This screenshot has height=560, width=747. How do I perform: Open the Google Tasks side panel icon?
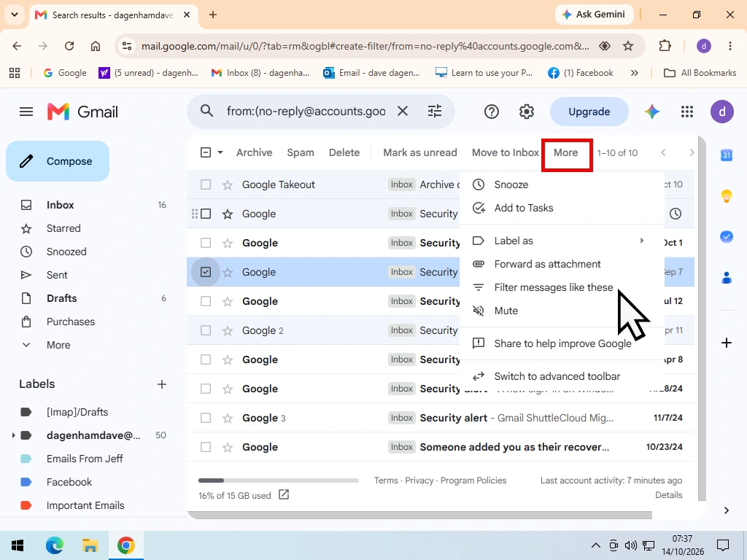(x=727, y=236)
